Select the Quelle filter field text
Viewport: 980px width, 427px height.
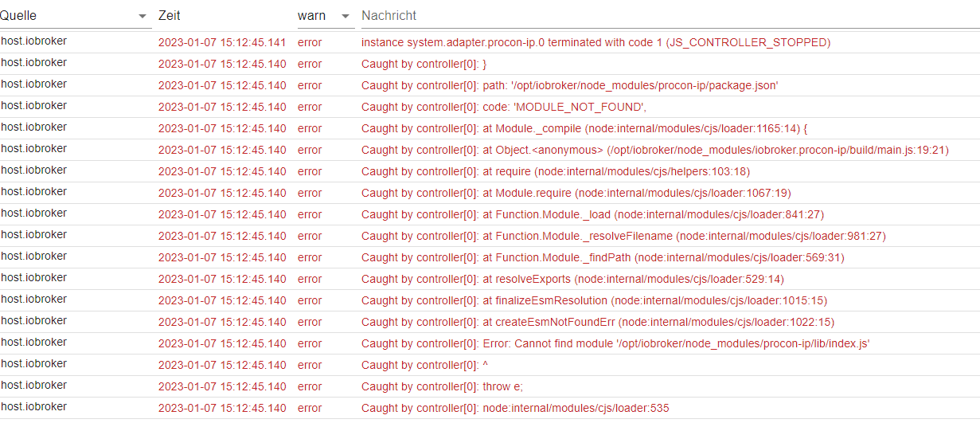(x=18, y=16)
